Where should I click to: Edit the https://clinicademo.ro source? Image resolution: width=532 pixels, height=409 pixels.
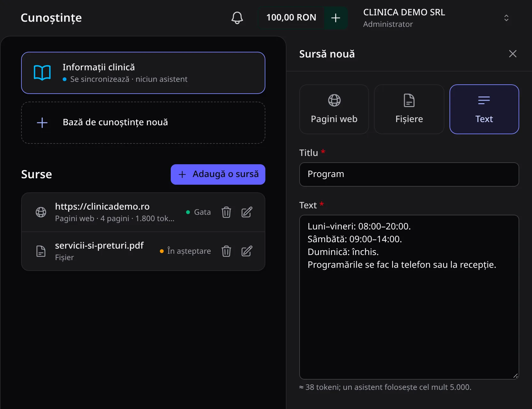[247, 212]
